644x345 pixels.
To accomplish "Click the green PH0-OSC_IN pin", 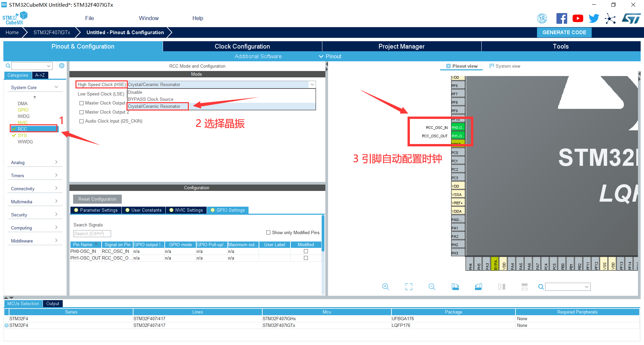I will pyautogui.click(x=458, y=128).
